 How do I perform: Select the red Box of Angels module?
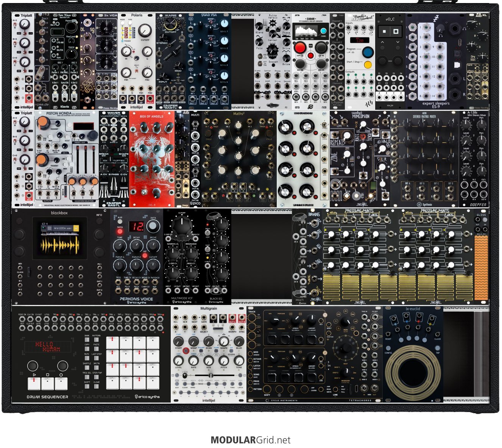point(151,159)
